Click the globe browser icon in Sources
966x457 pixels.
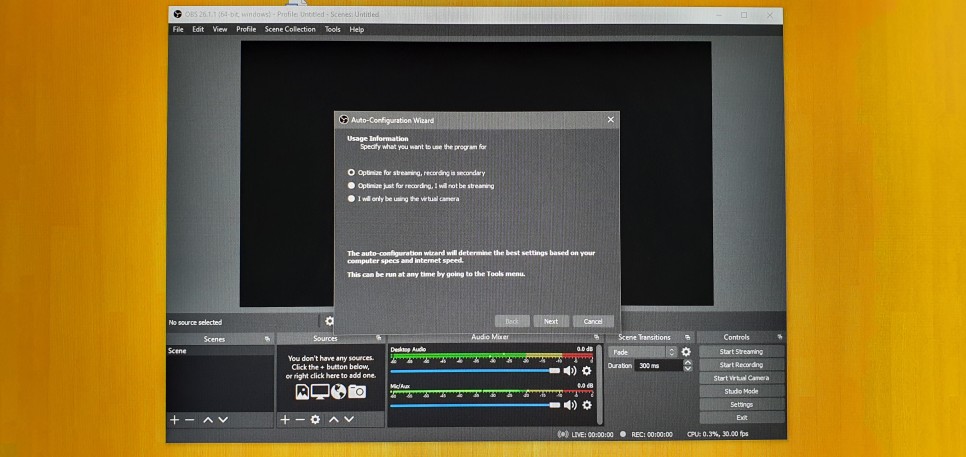pyautogui.click(x=338, y=392)
